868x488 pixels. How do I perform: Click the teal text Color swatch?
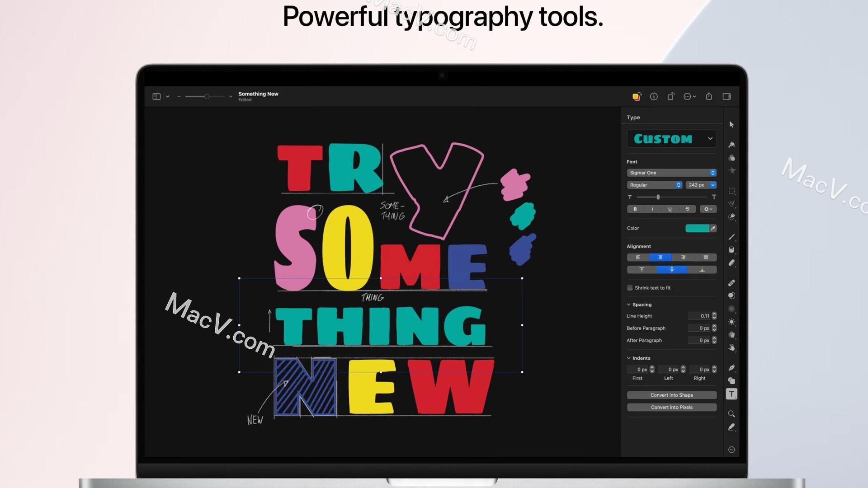697,228
